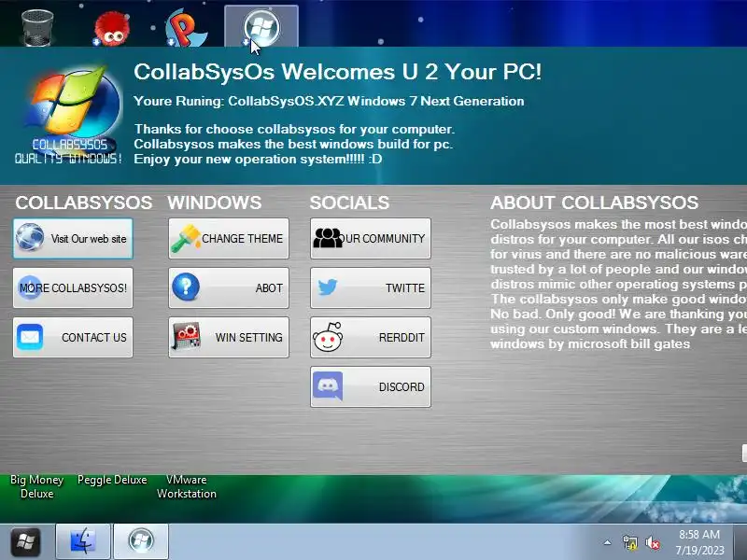Screen dimensions: 747x560
Task: Click the SOCIALS heading
Action: click(349, 203)
